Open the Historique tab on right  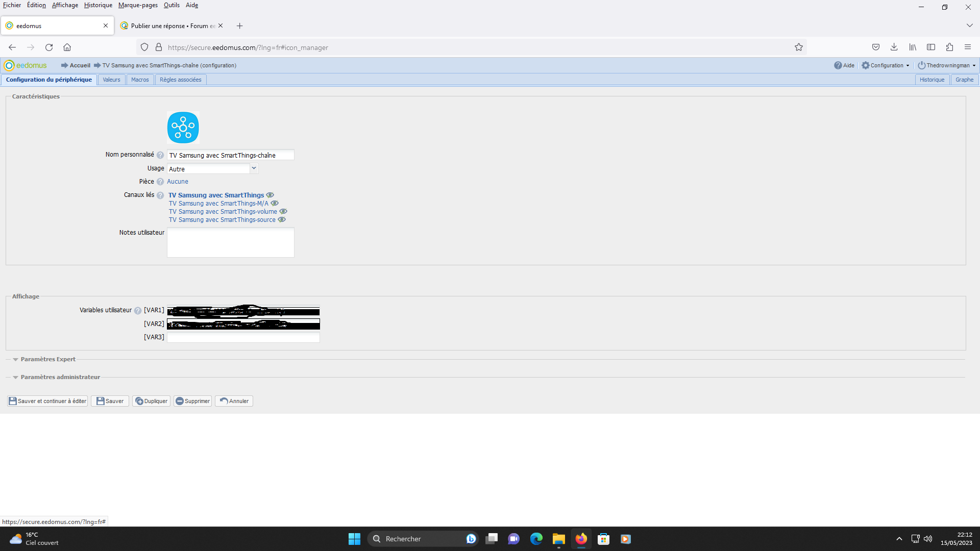(932, 80)
